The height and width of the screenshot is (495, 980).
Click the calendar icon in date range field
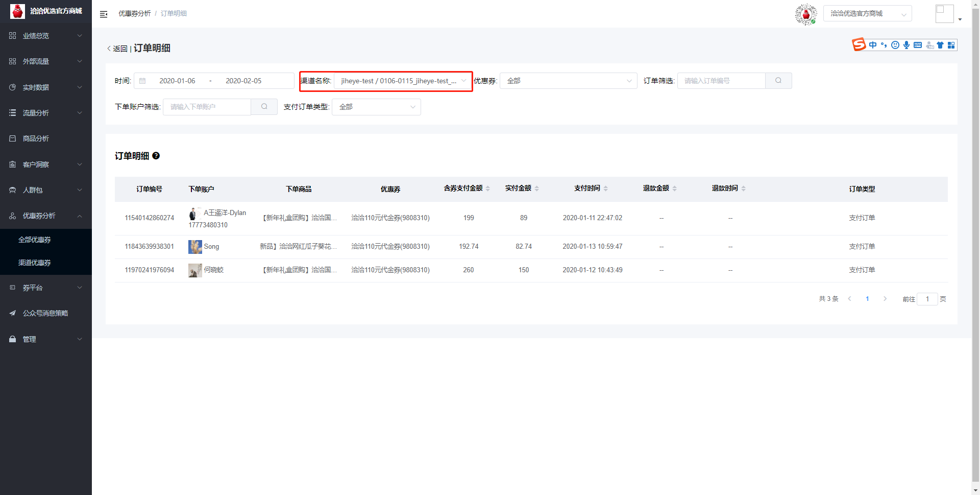pos(142,81)
